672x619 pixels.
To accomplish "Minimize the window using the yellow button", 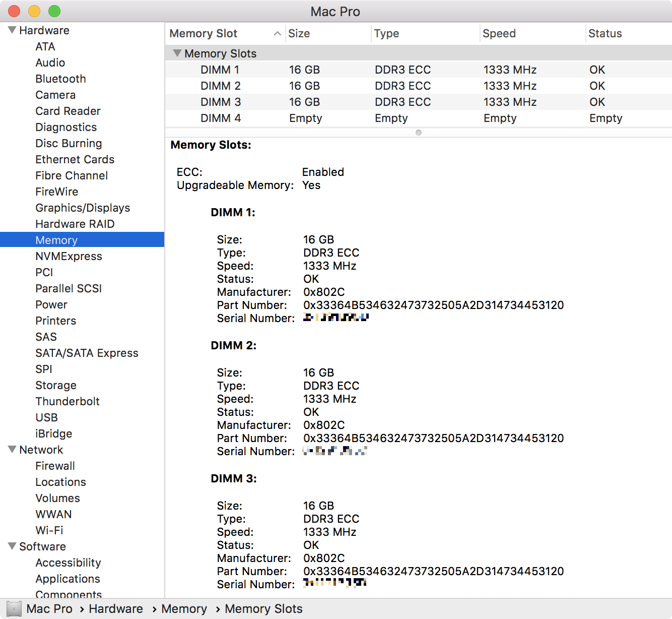I will coord(34,11).
